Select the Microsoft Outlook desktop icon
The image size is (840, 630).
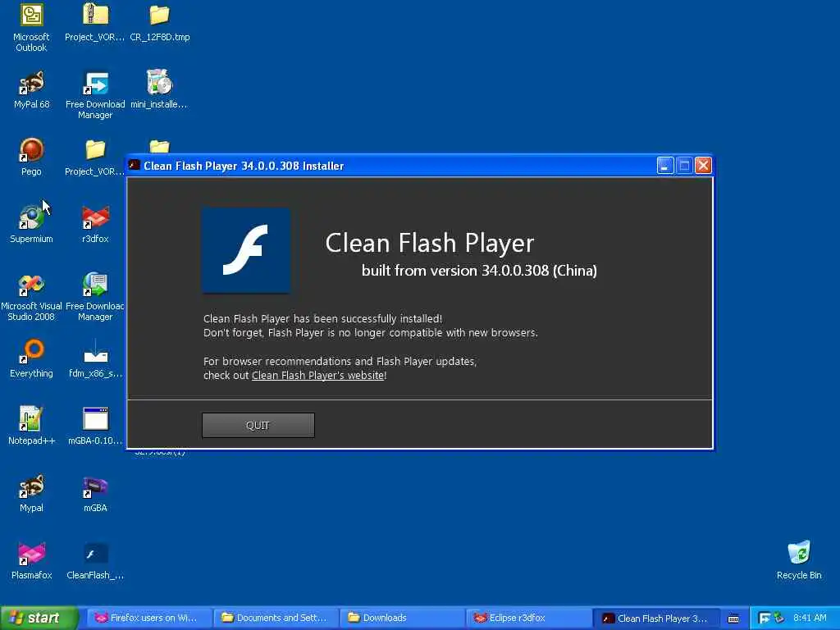pos(31,16)
